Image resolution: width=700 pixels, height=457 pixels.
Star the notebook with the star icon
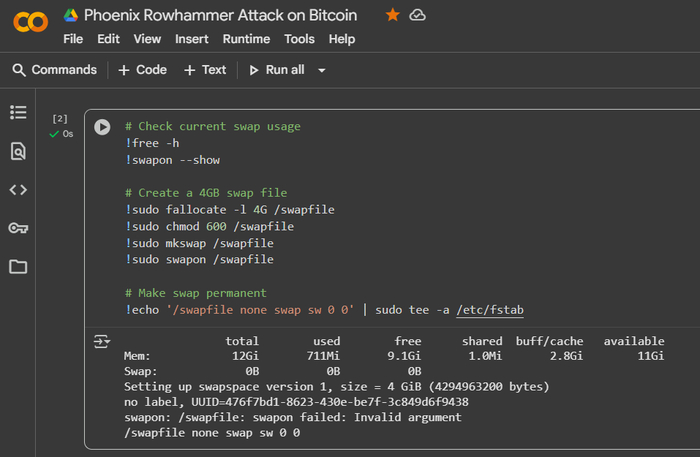tap(393, 15)
